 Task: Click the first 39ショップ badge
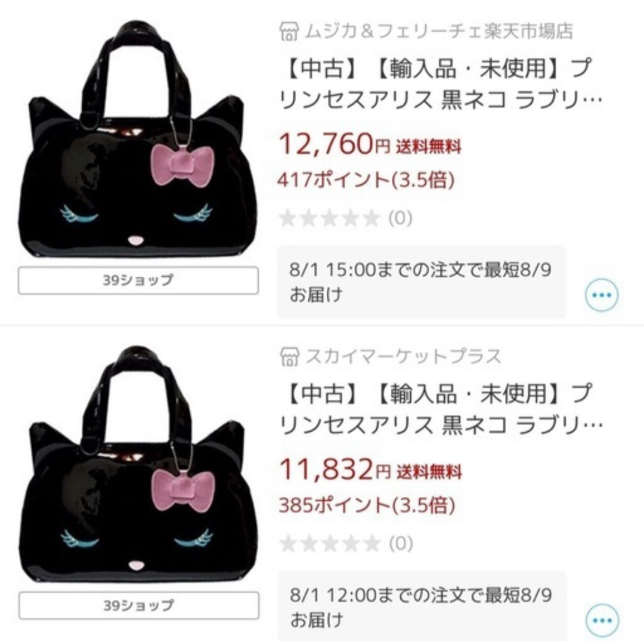click(138, 280)
